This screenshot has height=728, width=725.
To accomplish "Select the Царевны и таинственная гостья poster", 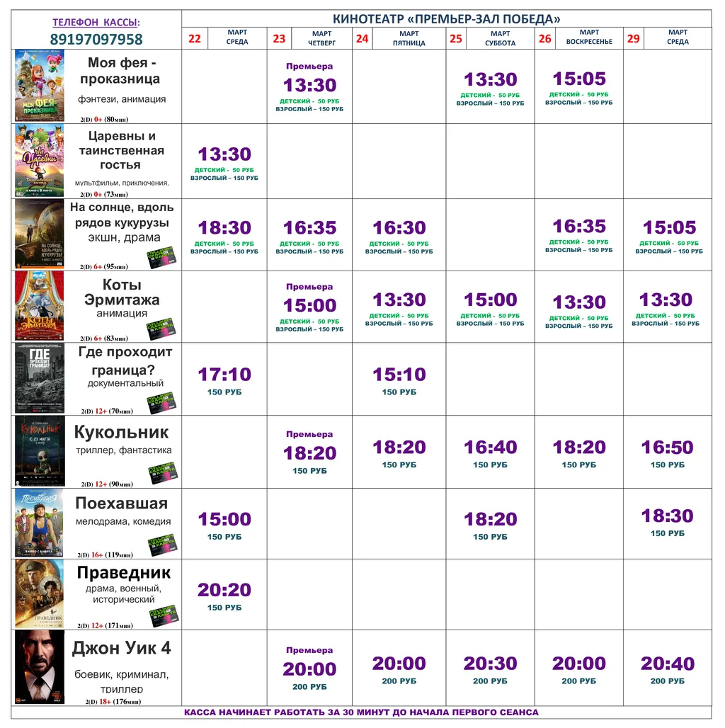I will click(x=40, y=161).
